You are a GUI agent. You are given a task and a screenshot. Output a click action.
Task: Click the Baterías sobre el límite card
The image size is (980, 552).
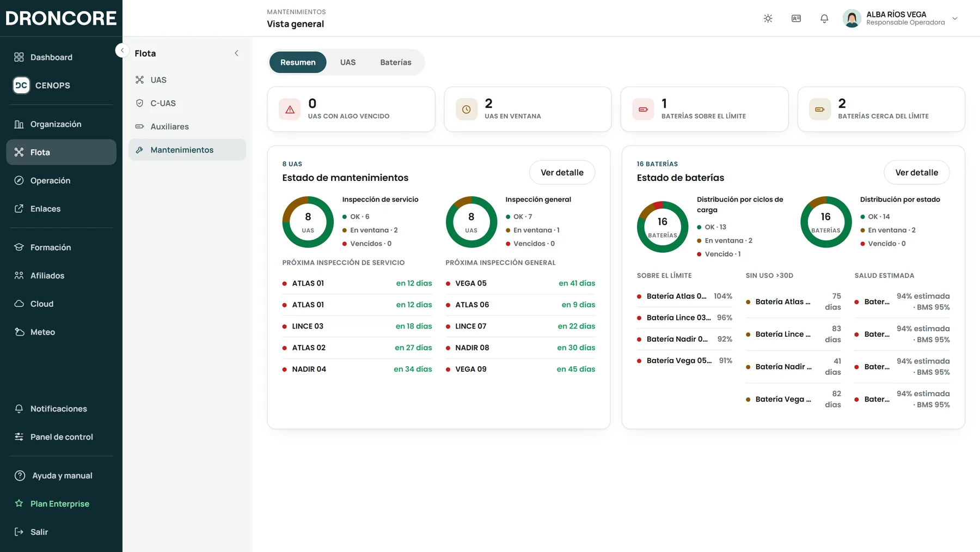[x=705, y=109]
